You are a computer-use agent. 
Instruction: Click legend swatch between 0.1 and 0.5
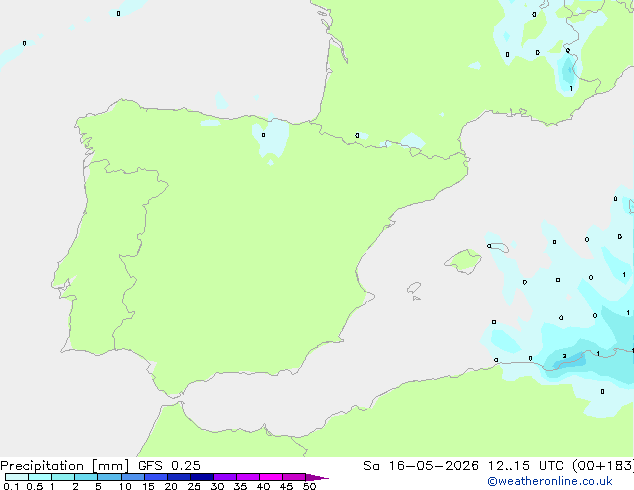pos(17,477)
